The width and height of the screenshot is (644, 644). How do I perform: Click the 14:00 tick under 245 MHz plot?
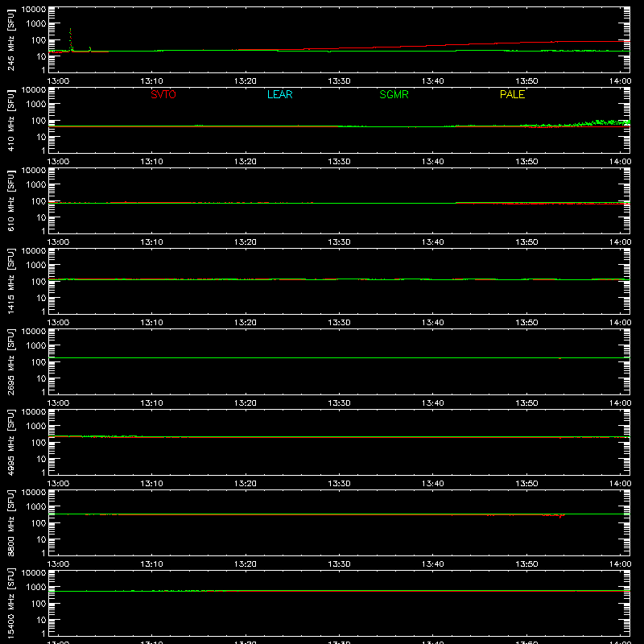(x=620, y=81)
